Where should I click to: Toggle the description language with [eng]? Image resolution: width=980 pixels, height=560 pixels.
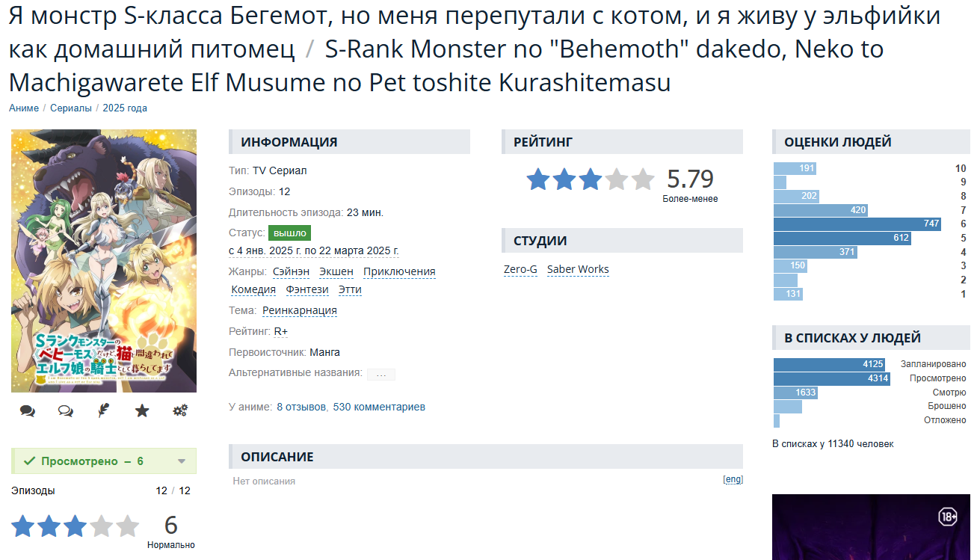(733, 479)
